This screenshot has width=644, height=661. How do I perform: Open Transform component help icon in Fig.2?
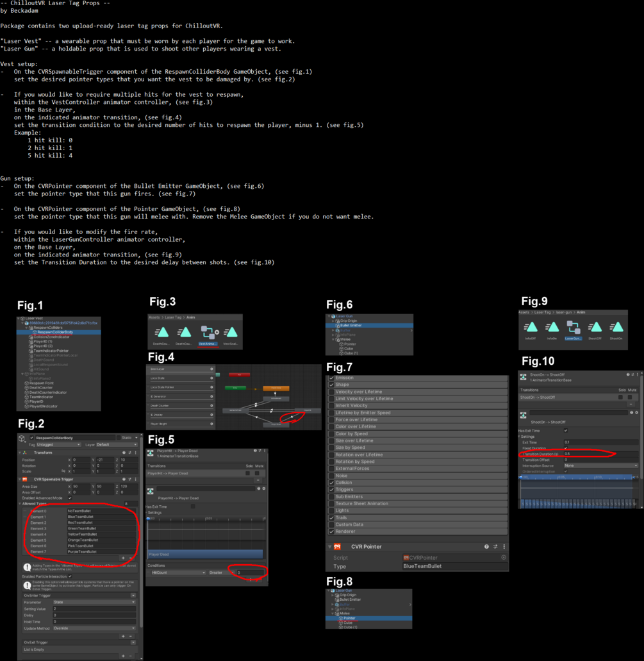[x=124, y=453]
